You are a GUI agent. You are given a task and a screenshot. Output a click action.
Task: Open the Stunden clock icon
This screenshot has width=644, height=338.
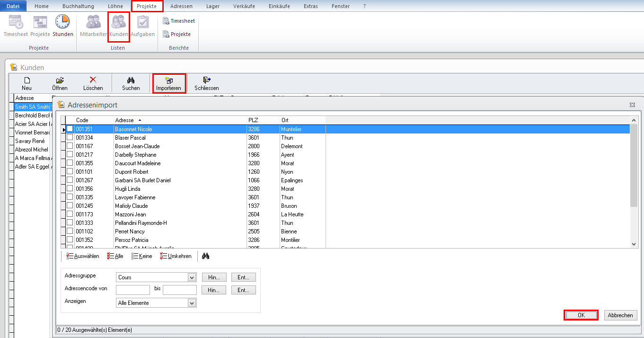(x=63, y=26)
